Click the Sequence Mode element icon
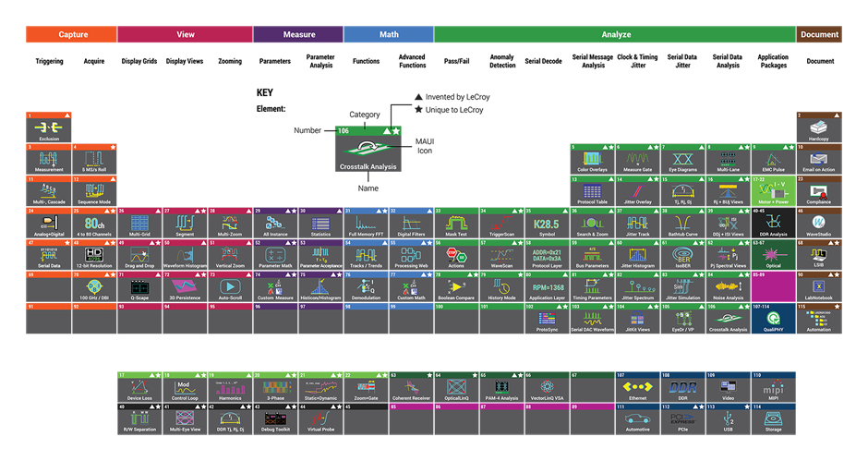 point(94,191)
